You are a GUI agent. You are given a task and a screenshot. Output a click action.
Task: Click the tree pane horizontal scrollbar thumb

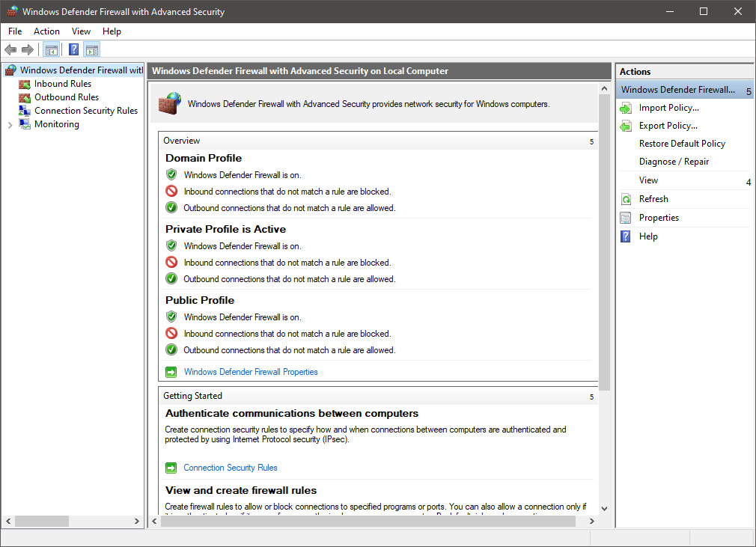click(x=41, y=521)
